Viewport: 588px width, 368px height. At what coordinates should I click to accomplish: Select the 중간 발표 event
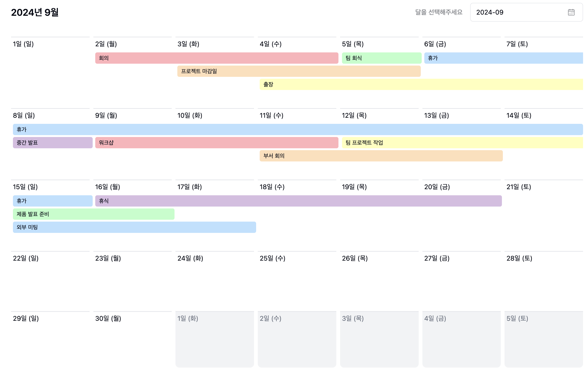click(x=53, y=143)
